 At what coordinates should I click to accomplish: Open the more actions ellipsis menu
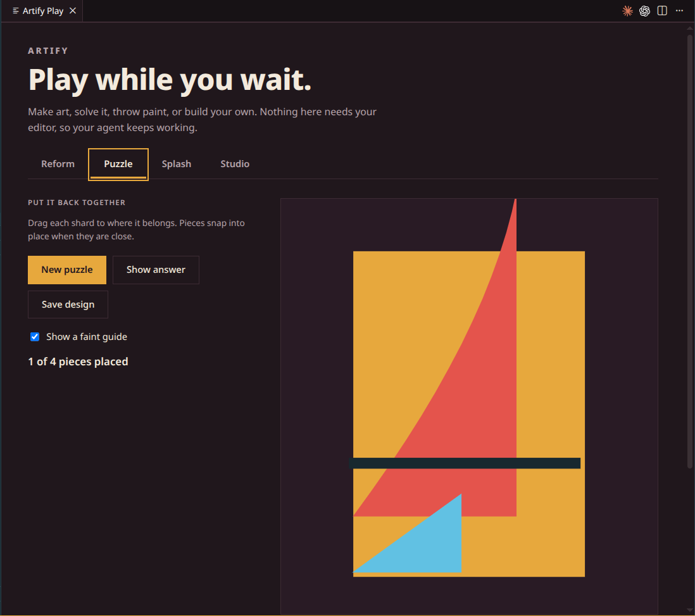[679, 11]
